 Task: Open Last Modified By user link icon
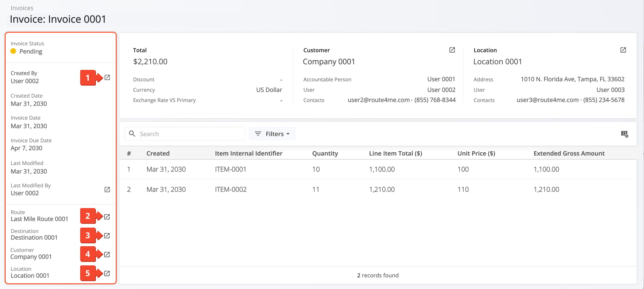click(107, 190)
